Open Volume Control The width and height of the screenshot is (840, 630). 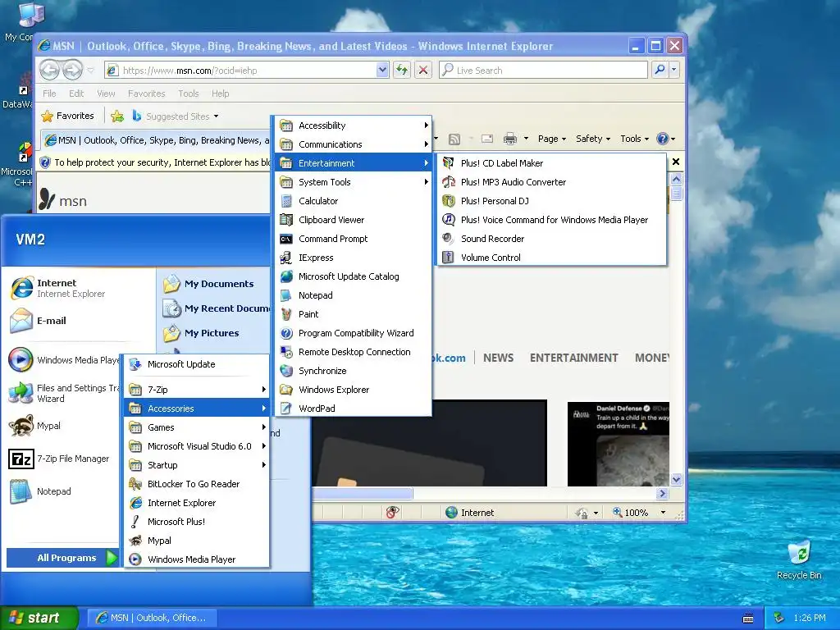coord(552,257)
